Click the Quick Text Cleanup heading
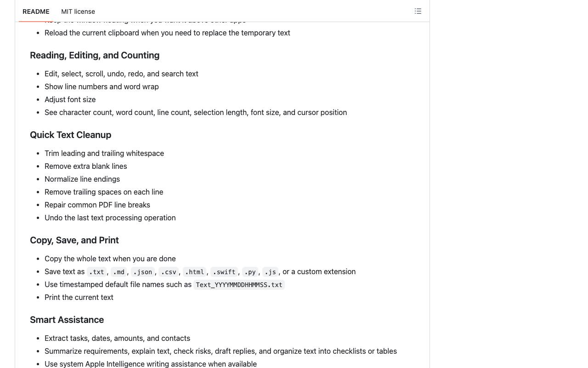Image resolution: width=588 pixels, height=368 pixels. [71, 135]
